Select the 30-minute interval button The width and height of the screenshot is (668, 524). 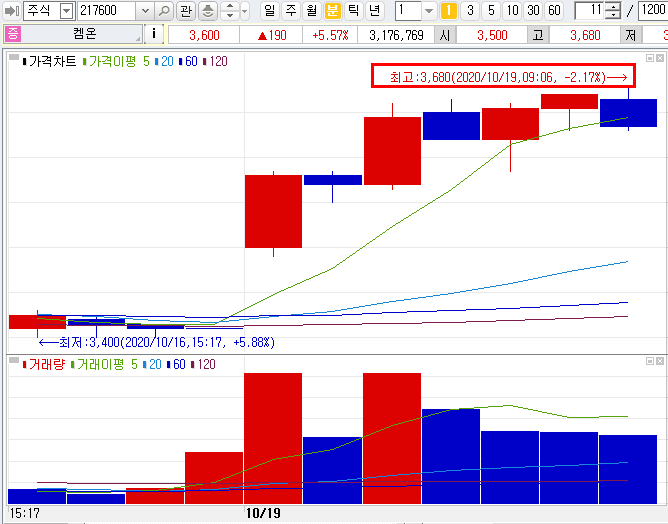point(533,10)
